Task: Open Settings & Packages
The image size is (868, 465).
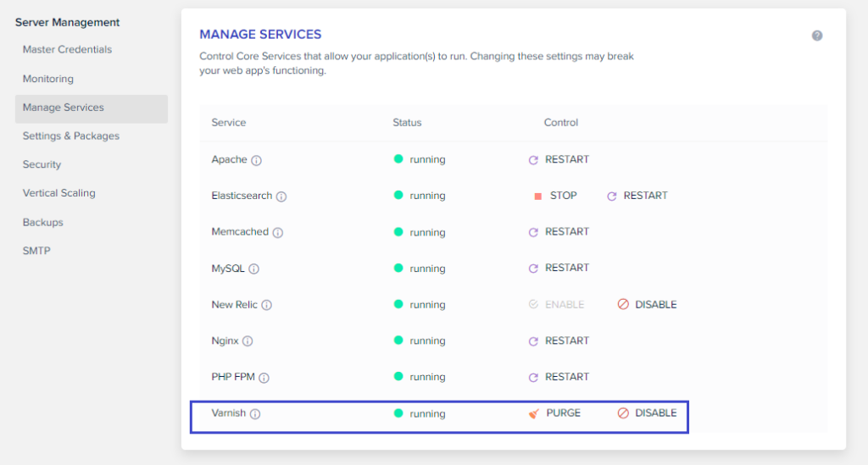Action: point(71,136)
